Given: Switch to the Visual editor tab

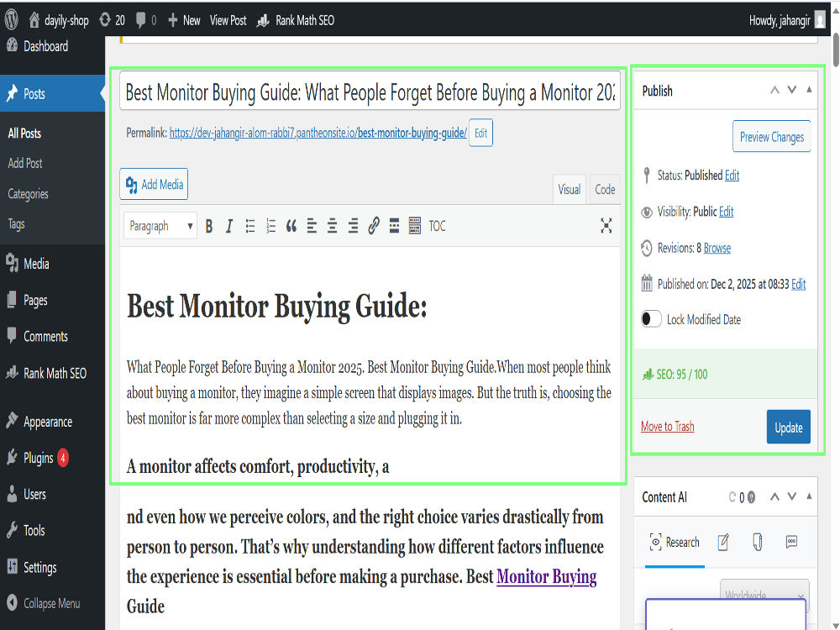Looking at the screenshot, I should pyautogui.click(x=569, y=190).
